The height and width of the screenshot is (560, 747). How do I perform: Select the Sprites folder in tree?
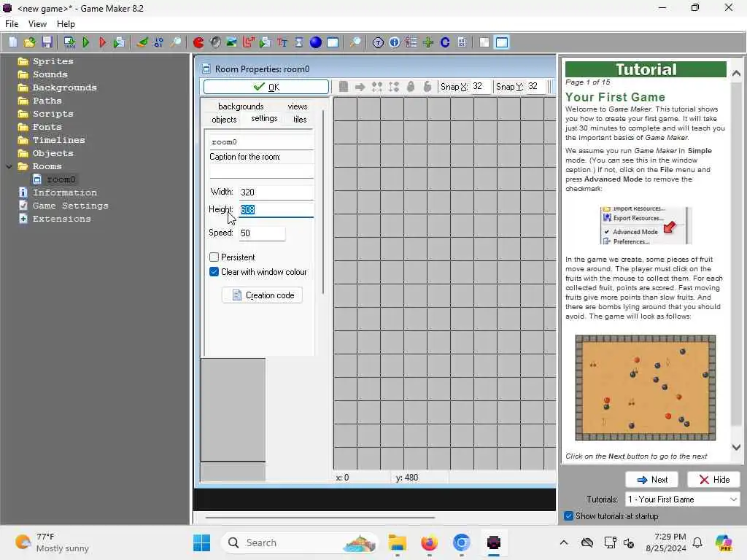(x=53, y=61)
